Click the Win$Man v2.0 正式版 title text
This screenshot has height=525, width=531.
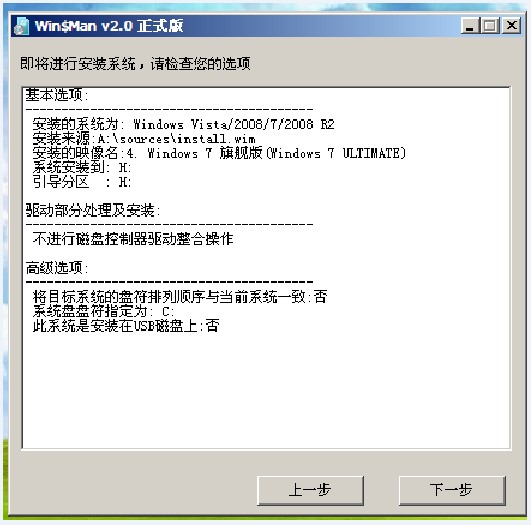point(109,26)
